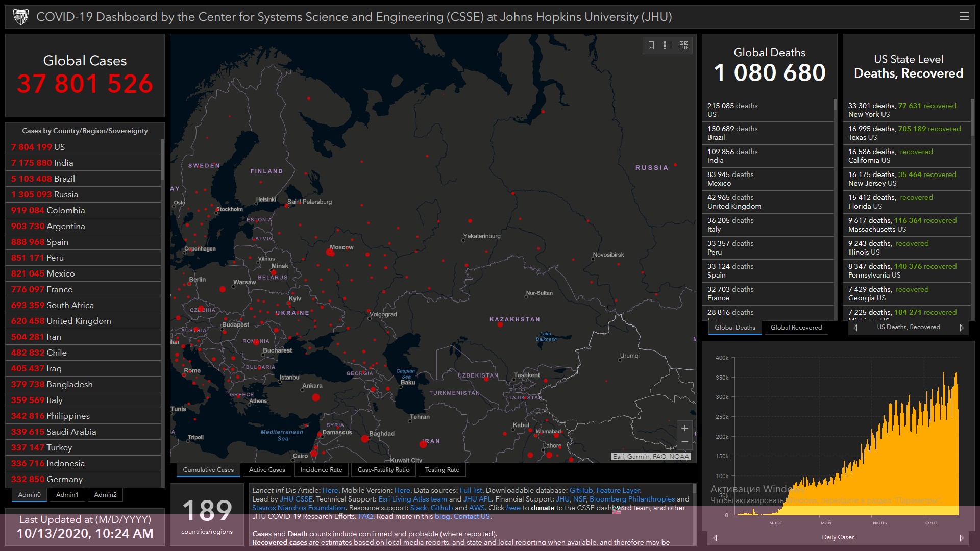The width and height of the screenshot is (980, 551).
Task: Select the Case-Fatality Ratio tab
Action: [x=383, y=470]
